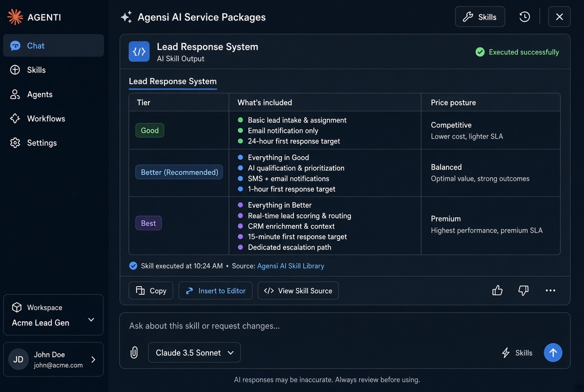Screen dimensions: 584x392
Task: Focus the 'Ask about this skill' input
Action: click(344, 326)
